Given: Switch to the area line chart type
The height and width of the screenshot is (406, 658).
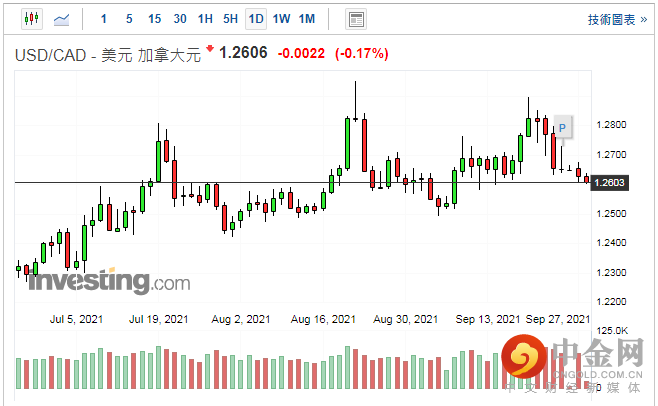Looking at the screenshot, I should click(62, 19).
